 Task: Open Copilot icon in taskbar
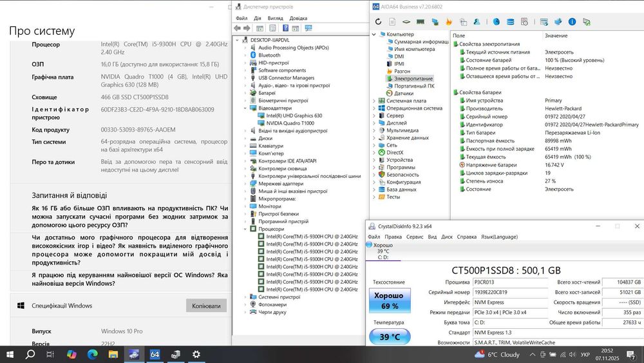[x=71, y=355]
